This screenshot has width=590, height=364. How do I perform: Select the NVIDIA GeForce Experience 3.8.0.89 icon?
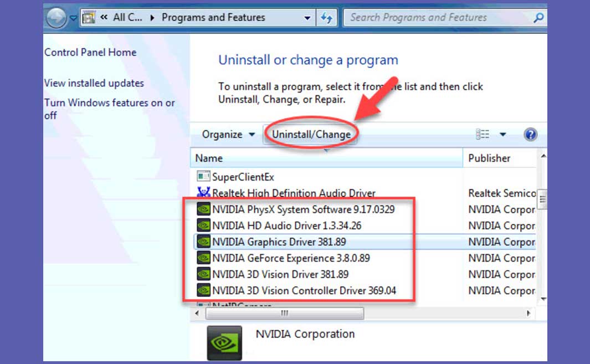click(x=204, y=258)
